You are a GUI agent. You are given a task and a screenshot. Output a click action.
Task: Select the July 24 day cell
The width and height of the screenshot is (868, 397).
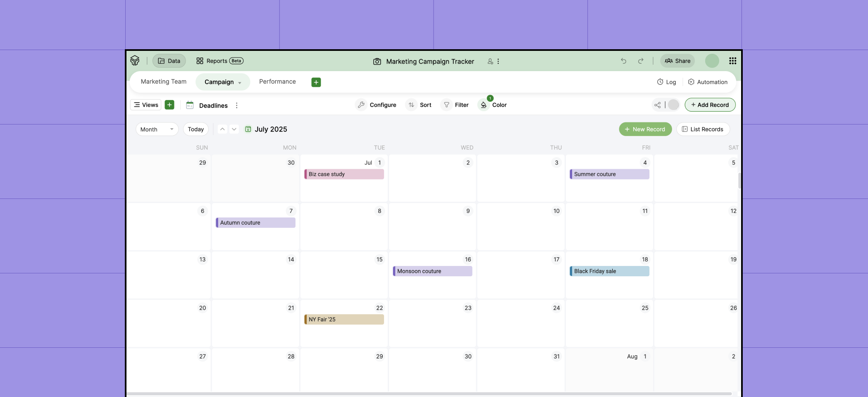point(521,323)
